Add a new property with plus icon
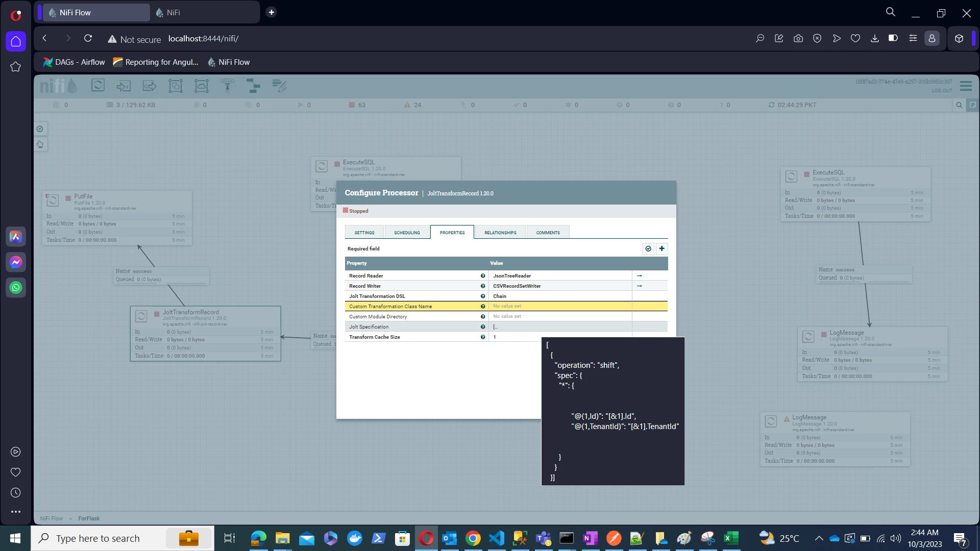This screenshot has width=980, height=551. pos(661,248)
